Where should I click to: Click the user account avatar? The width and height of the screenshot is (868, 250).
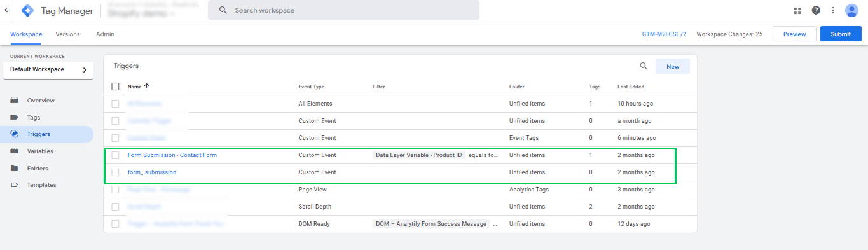852,10
